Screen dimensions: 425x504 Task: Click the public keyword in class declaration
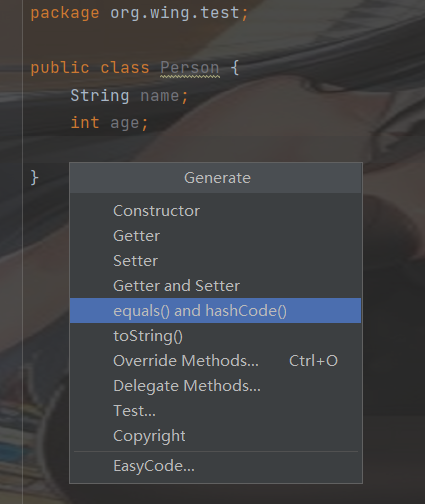[x=60, y=68]
